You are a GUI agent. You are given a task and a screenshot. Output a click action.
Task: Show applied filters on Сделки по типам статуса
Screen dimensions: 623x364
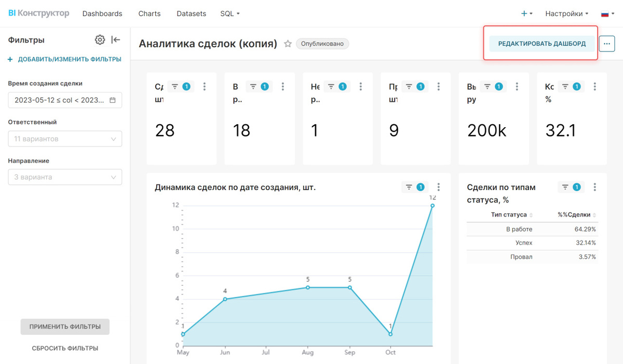pyautogui.click(x=571, y=187)
